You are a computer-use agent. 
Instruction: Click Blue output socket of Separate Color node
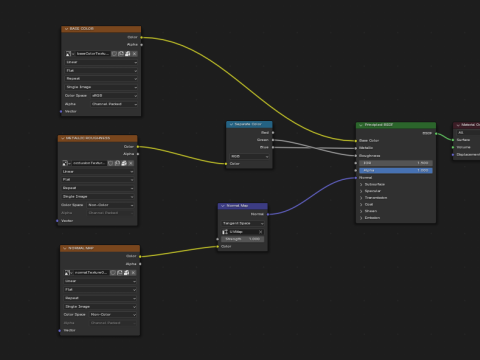tap(273, 147)
